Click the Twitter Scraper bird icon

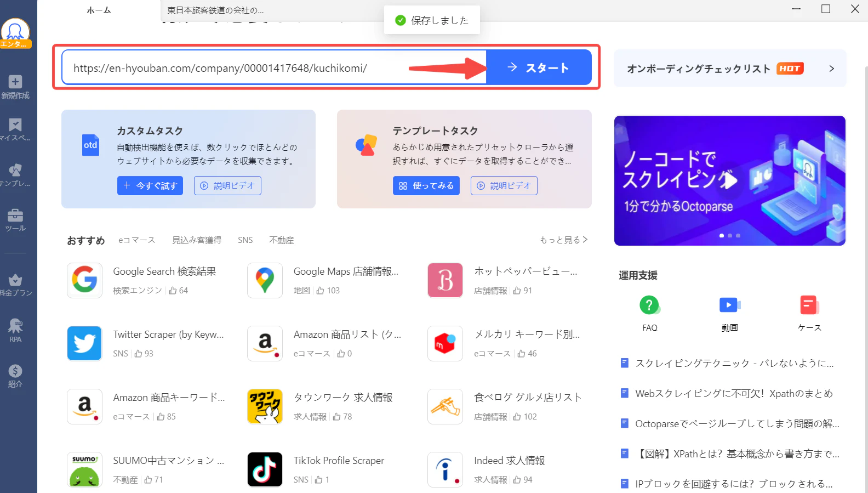(x=84, y=343)
